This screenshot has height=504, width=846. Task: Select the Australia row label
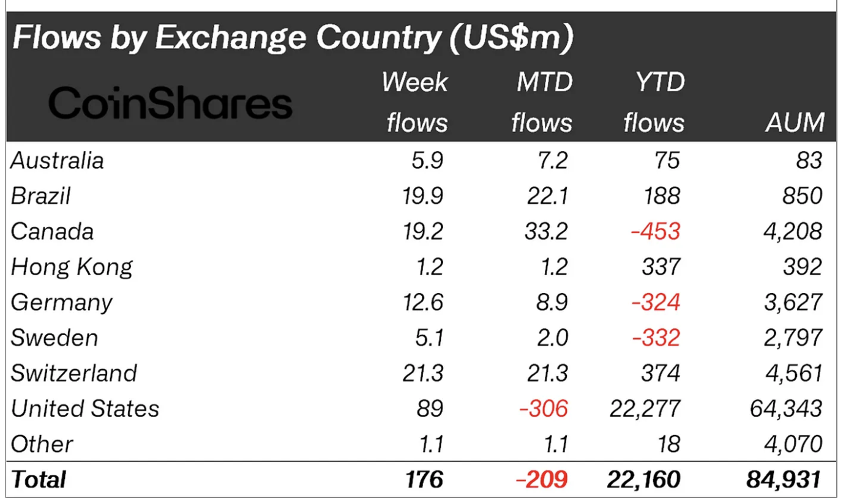(x=58, y=161)
